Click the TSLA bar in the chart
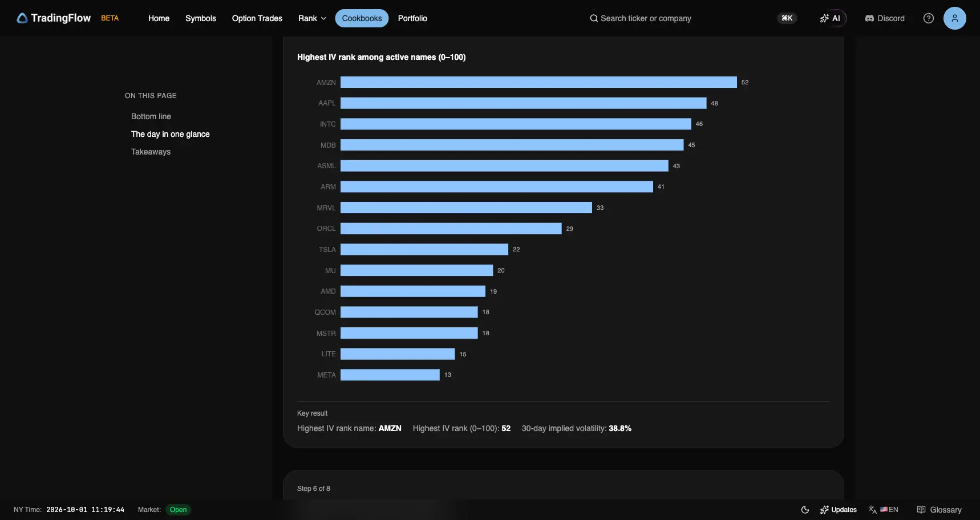 [x=424, y=249]
